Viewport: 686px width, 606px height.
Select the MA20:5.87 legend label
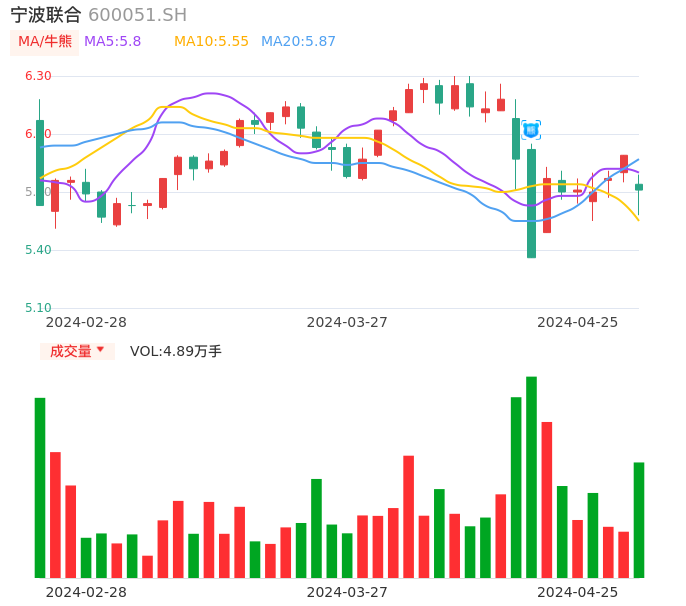pos(298,42)
